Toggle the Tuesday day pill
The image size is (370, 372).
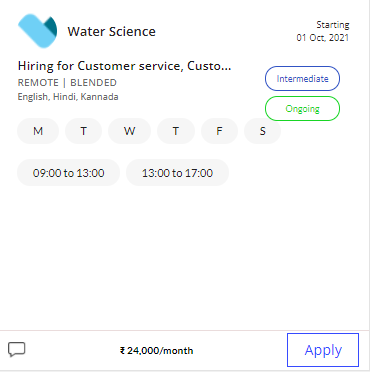(x=83, y=131)
